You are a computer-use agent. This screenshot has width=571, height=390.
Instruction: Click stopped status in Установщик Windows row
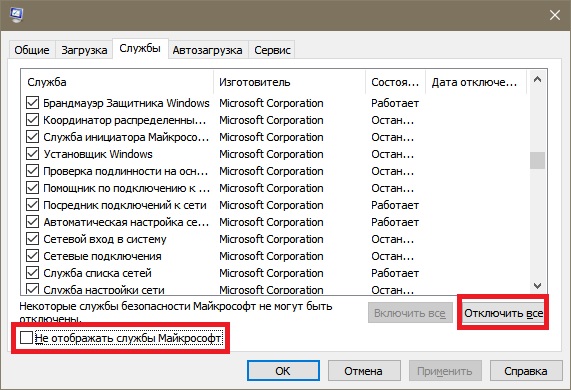click(x=393, y=154)
